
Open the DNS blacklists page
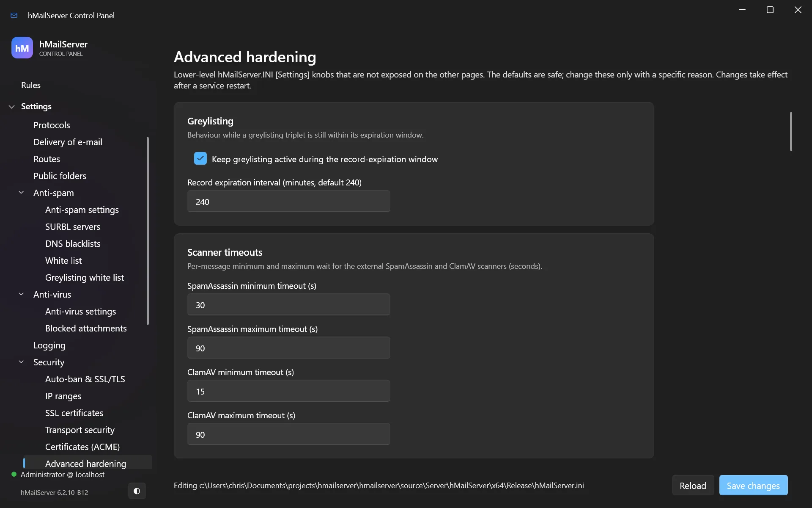click(x=73, y=243)
